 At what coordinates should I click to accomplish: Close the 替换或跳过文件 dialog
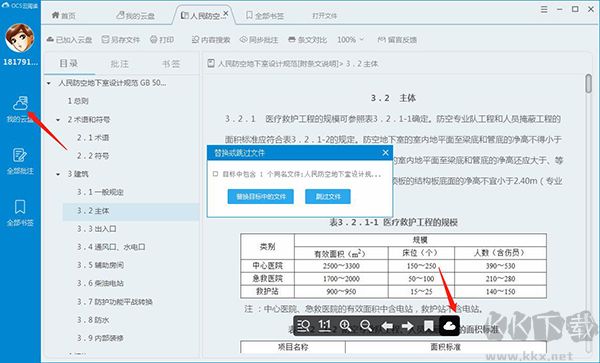tap(385, 153)
